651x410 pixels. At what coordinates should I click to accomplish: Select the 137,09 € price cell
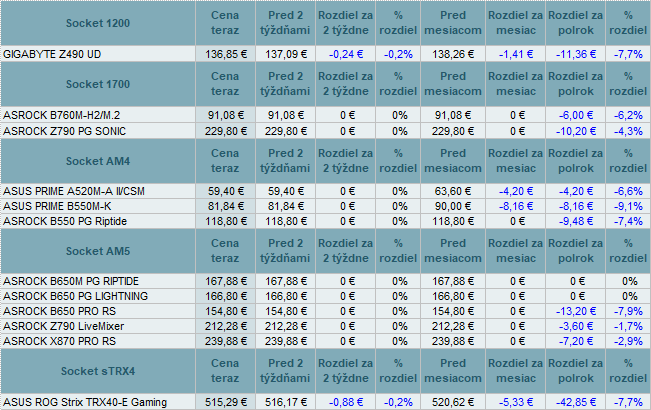click(x=286, y=54)
